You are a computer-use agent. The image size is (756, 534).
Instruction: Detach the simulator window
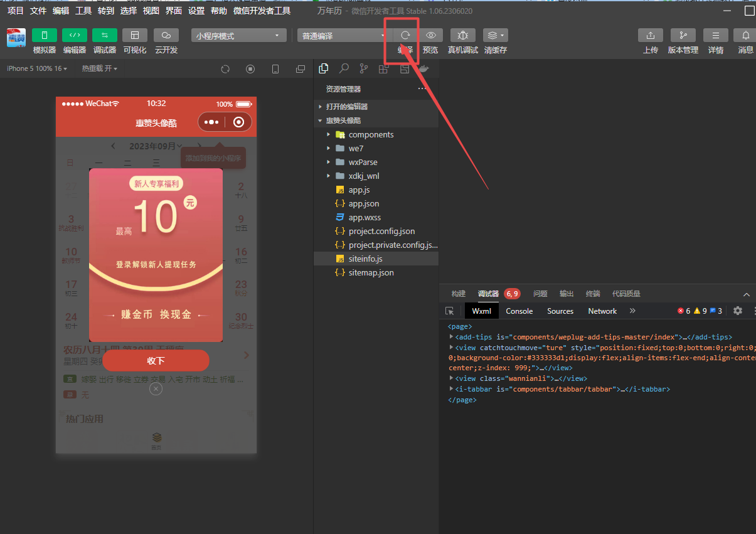(301, 69)
